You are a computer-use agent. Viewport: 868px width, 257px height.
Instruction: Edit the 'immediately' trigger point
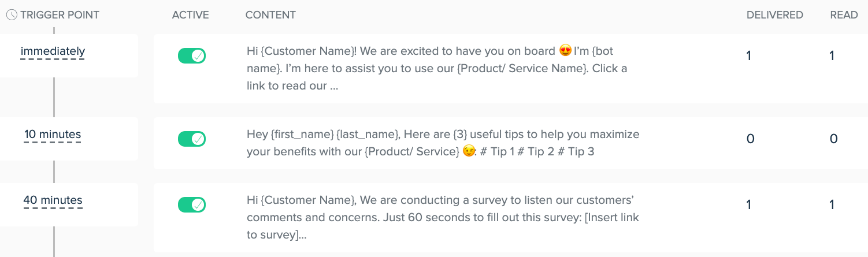click(53, 51)
